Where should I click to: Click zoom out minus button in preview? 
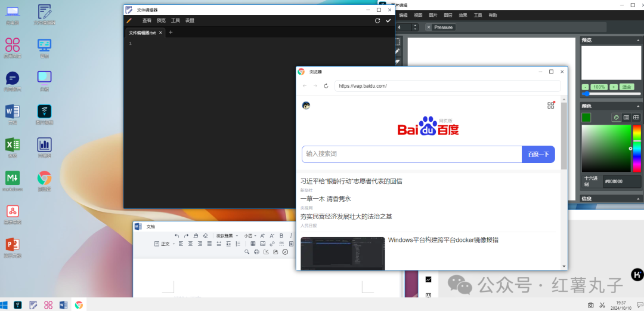pos(586,87)
